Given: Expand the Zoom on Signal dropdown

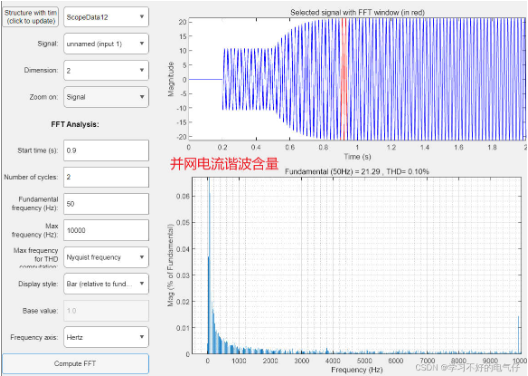Looking at the screenshot, I should (106, 97).
